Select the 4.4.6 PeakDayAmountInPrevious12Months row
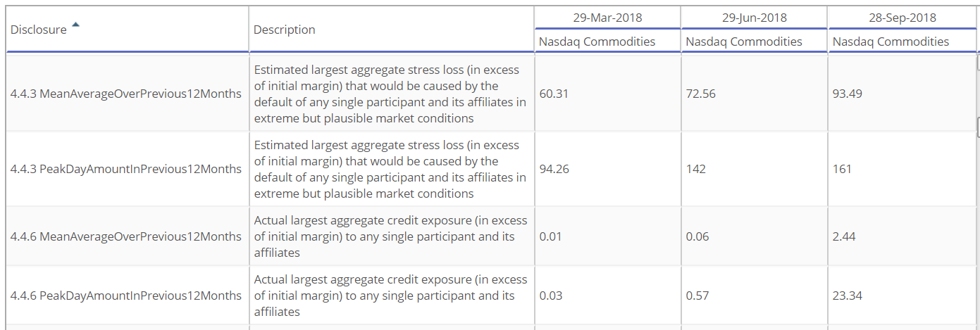980x330 pixels. coord(491,296)
